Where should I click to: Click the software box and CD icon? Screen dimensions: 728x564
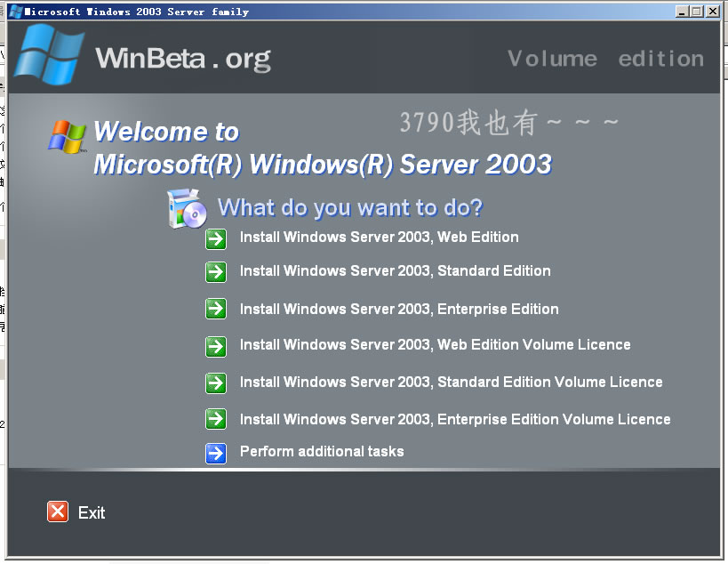(x=187, y=208)
